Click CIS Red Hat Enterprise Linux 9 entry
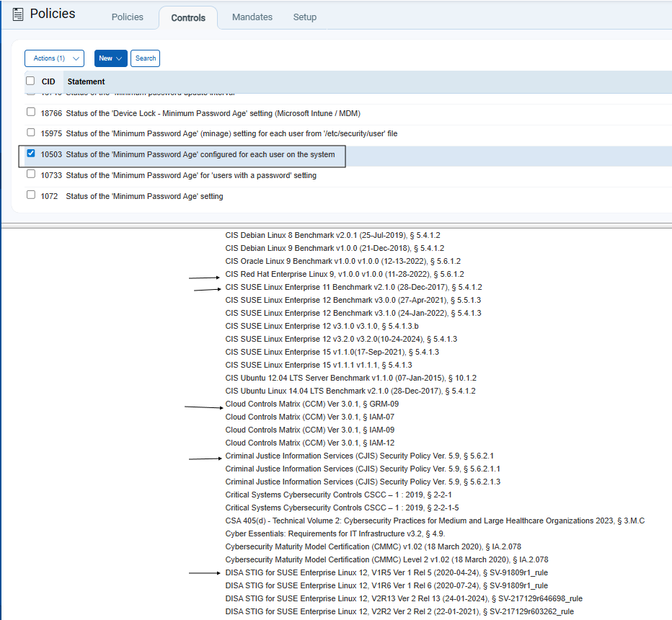The height and width of the screenshot is (620, 672). click(345, 274)
